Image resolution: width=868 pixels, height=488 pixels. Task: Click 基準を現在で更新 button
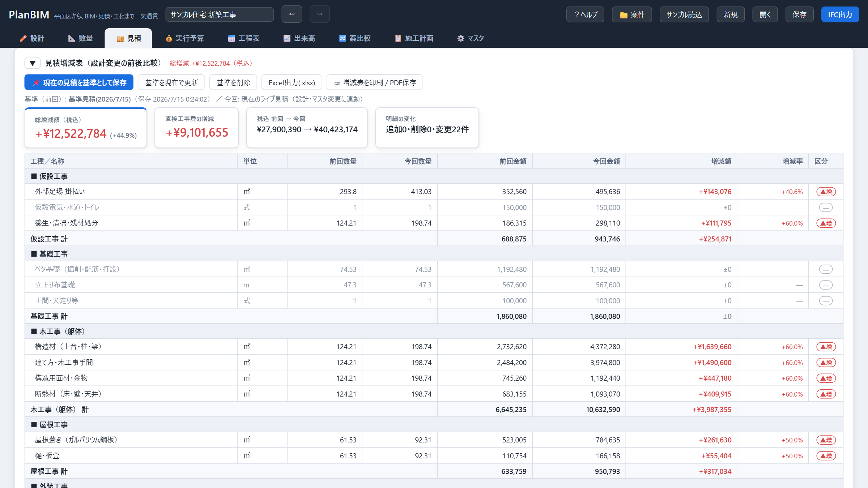(x=171, y=82)
